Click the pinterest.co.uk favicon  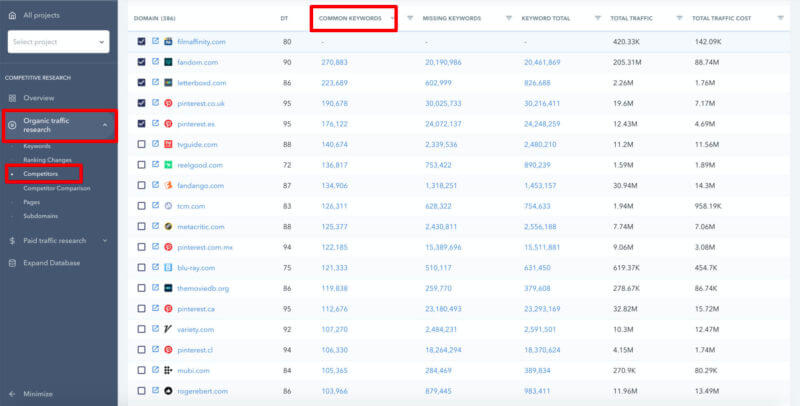click(x=168, y=103)
